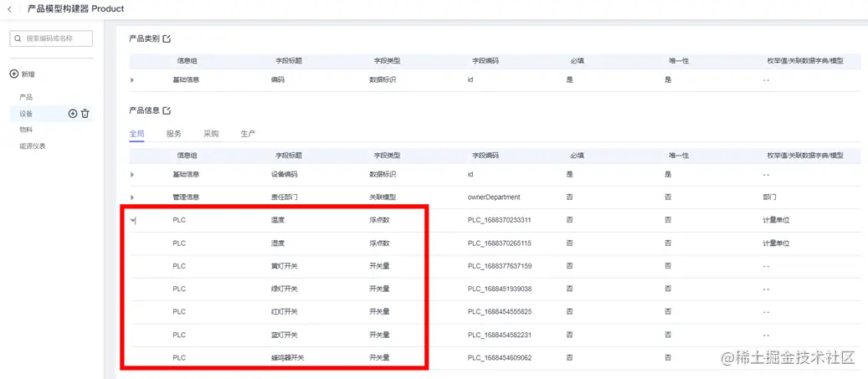Click the 绿灯开关 field title

[285, 289]
